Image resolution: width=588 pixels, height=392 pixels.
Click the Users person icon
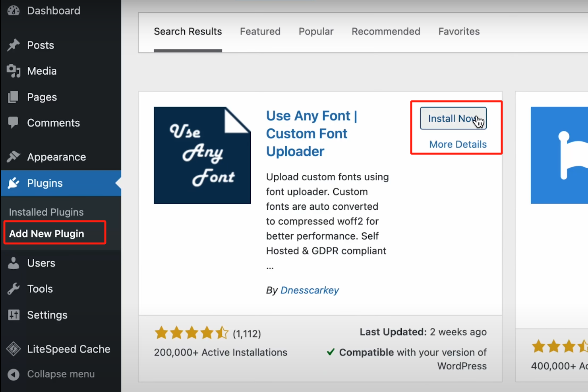click(x=14, y=263)
